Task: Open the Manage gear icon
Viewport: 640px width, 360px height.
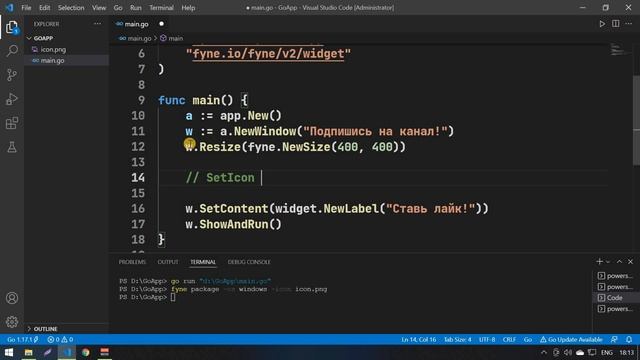Action: (12, 322)
